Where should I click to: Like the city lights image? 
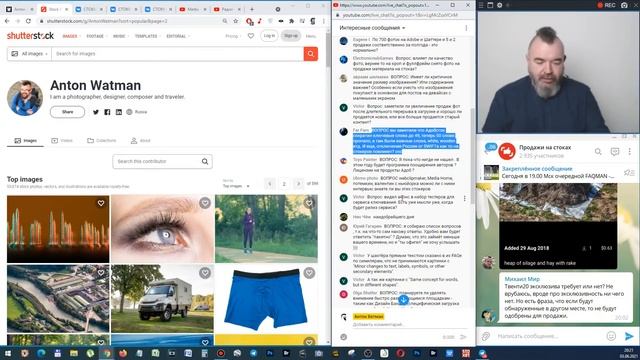pyautogui.click(x=101, y=203)
